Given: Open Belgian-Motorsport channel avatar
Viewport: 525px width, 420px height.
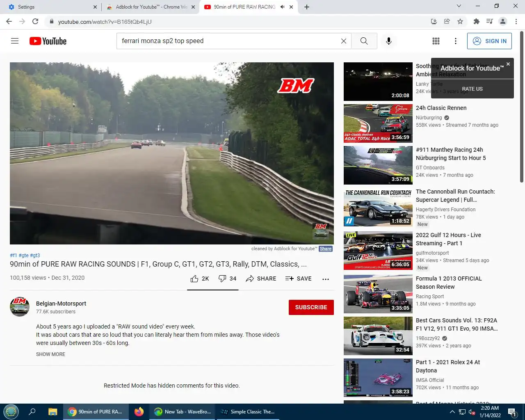Looking at the screenshot, I should tap(20, 307).
